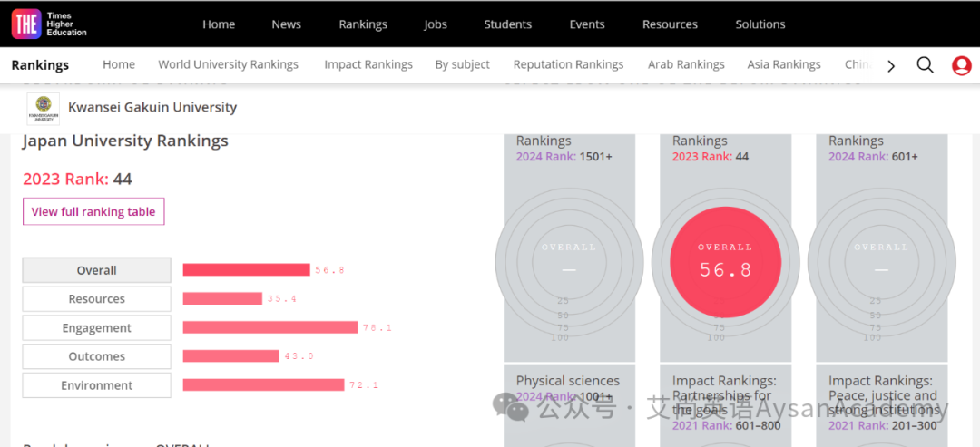Open Impact Rankings link in the subnav

[368, 64]
